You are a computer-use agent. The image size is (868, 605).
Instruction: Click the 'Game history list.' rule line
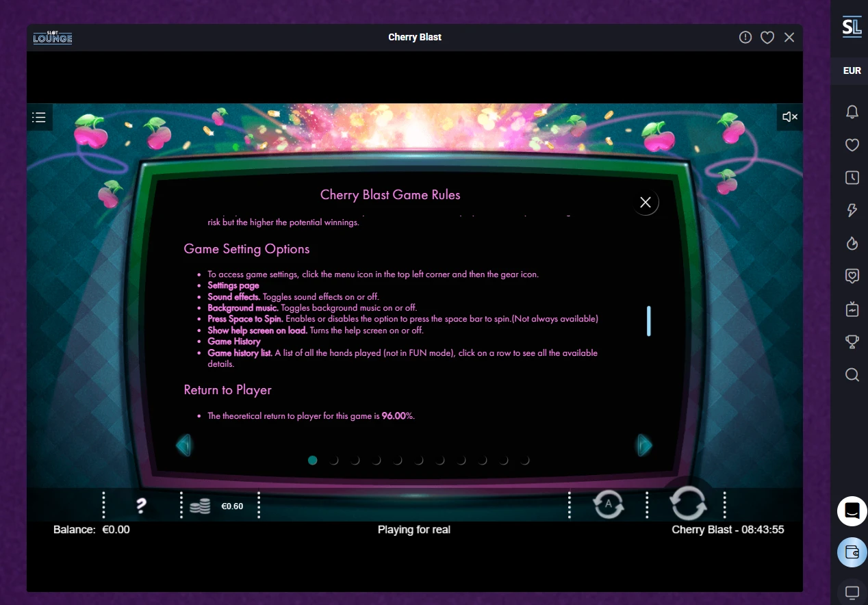coord(403,359)
